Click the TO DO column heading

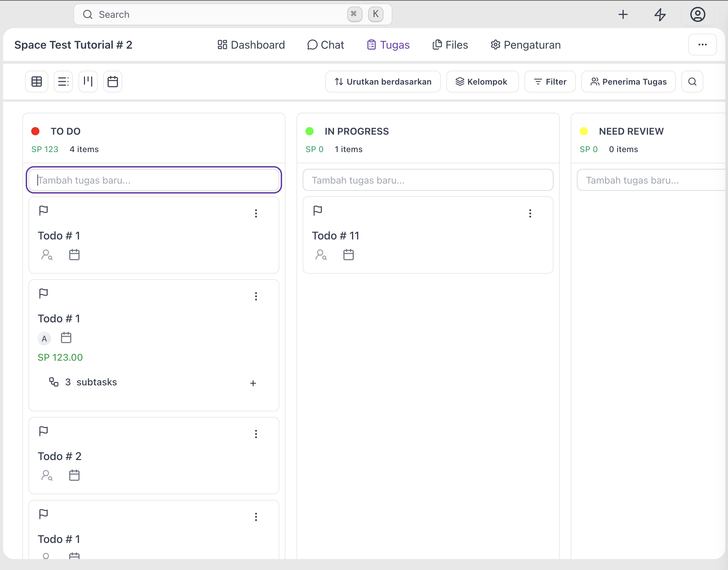tap(65, 131)
